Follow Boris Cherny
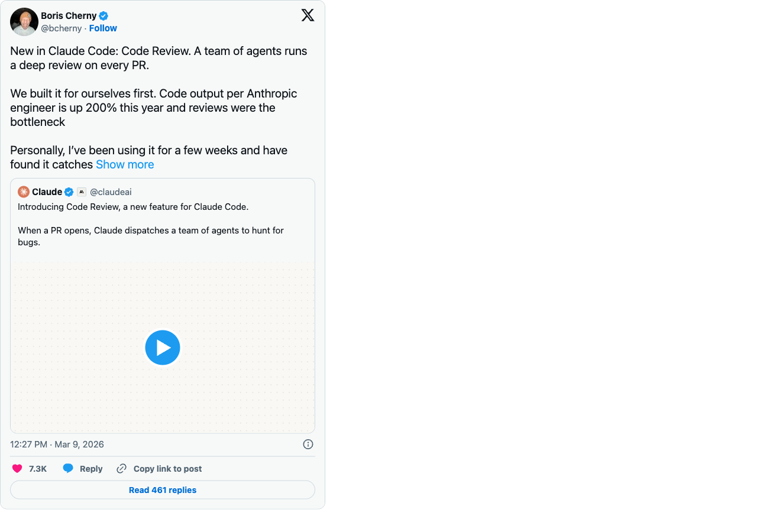757x532 pixels. pyautogui.click(x=103, y=28)
